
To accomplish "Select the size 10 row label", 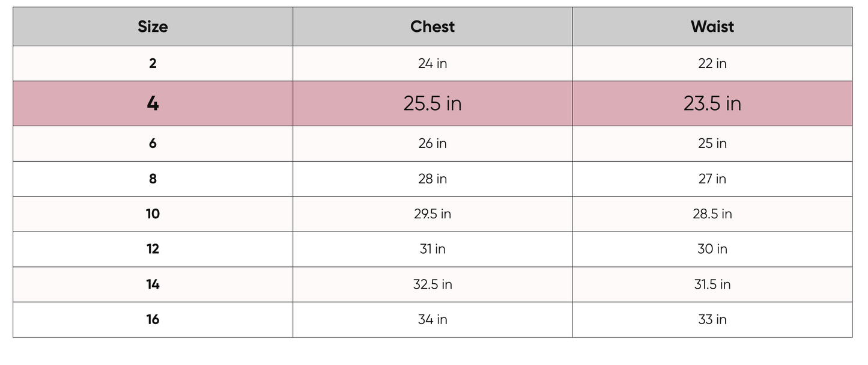I will click(x=153, y=213).
